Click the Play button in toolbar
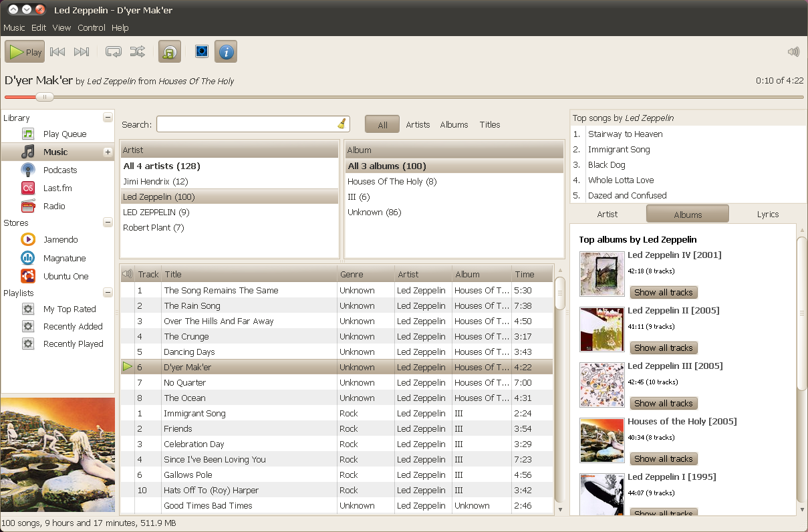 pos(25,51)
